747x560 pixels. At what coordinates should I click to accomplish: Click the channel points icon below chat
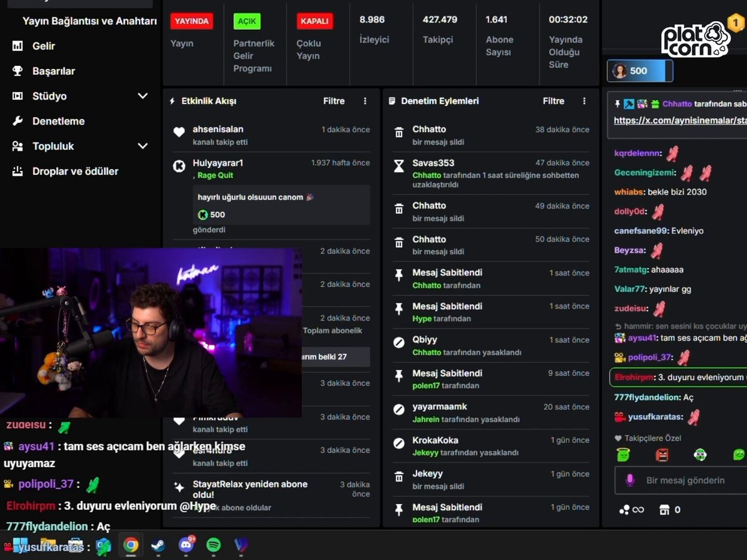click(x=624, y=510)
